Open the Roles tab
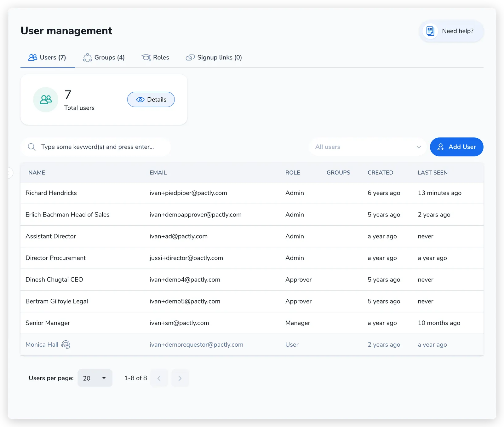The height and width of the screenshot is (427, 504). coord(156,57)
